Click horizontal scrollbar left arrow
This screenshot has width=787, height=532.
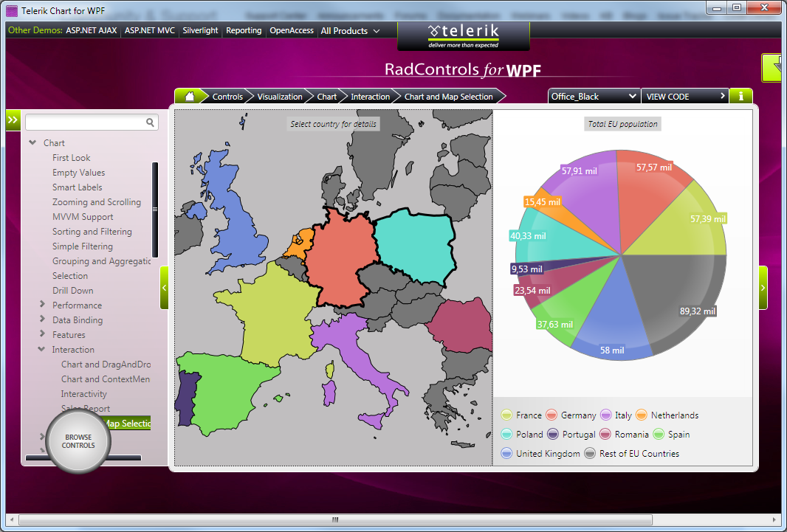click(x=12, y=520)
